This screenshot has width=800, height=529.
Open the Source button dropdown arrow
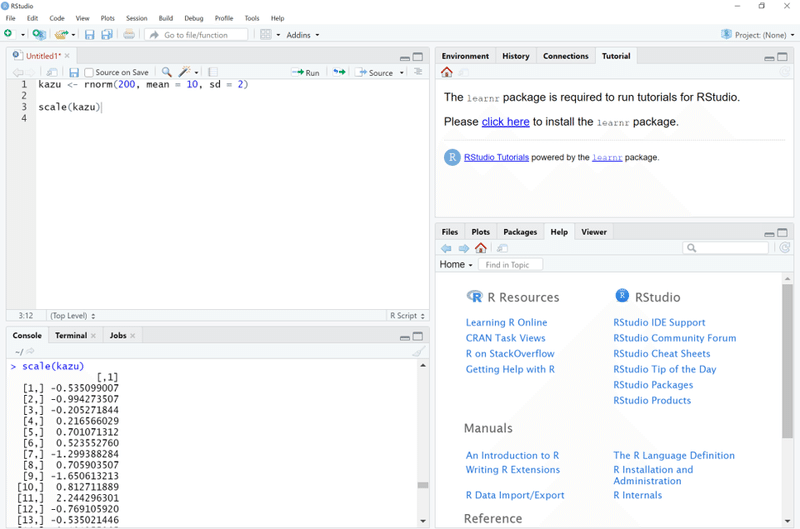click(402, 73)
